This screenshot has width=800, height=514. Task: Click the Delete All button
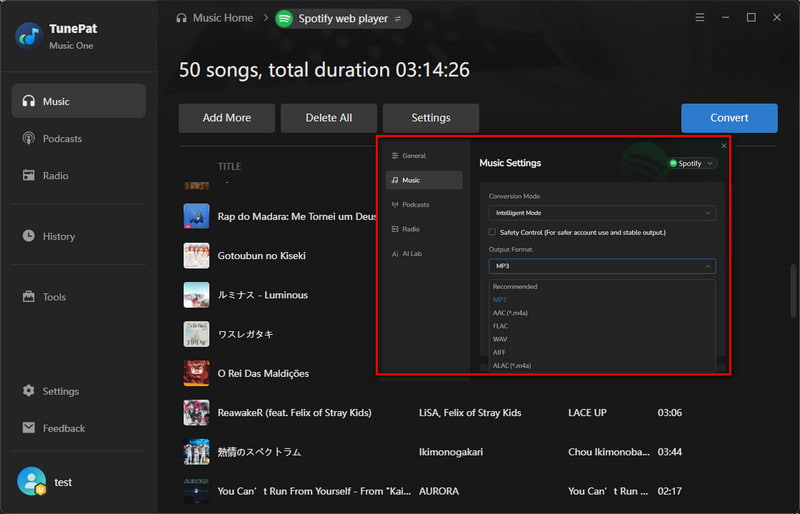[329, 118]
